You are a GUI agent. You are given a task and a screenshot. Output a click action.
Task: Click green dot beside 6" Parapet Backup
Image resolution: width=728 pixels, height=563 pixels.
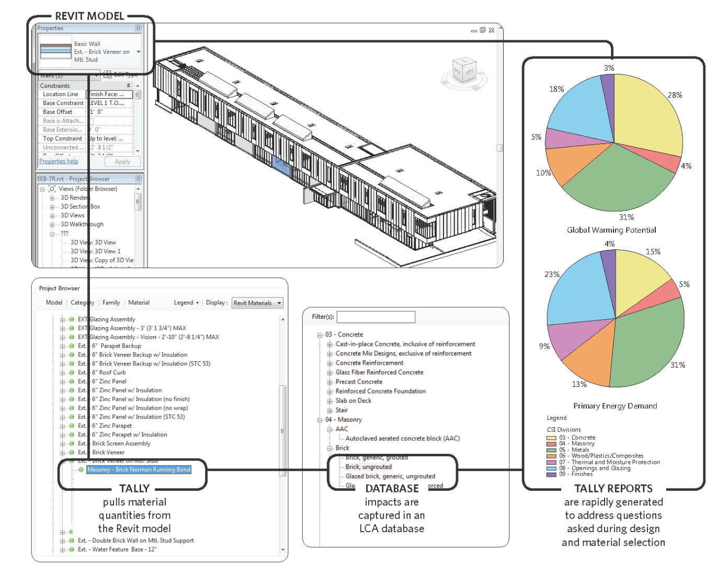coord(72,346)
